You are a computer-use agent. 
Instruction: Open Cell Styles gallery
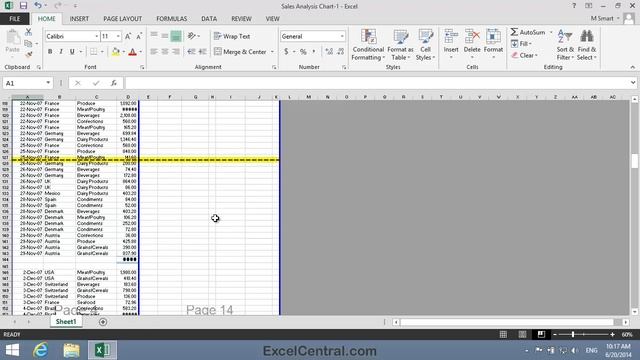coord(425,45)
